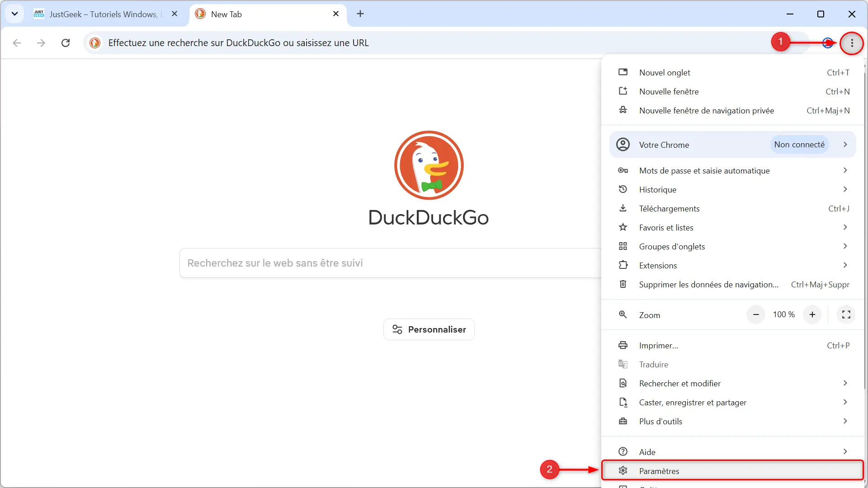Open Téléchargements from the menu
The height and width of the screenshot is (488, 868).
tap(733, 209)
